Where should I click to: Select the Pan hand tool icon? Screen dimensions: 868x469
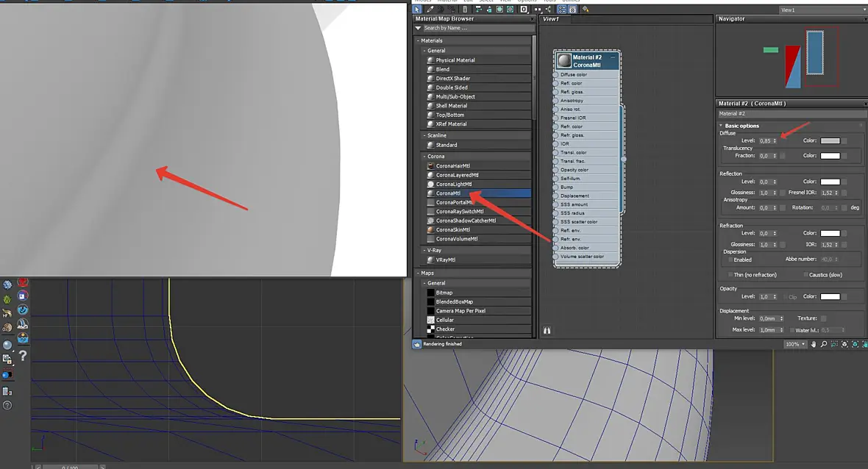point(813,344)
